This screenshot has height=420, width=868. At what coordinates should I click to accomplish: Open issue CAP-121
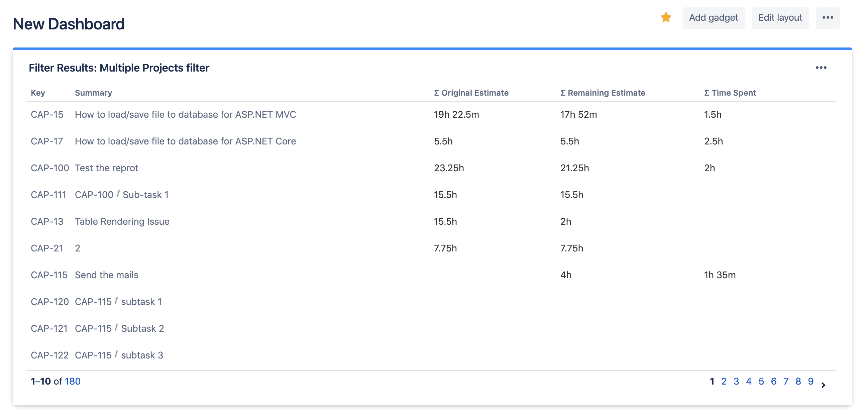[50, 328]
